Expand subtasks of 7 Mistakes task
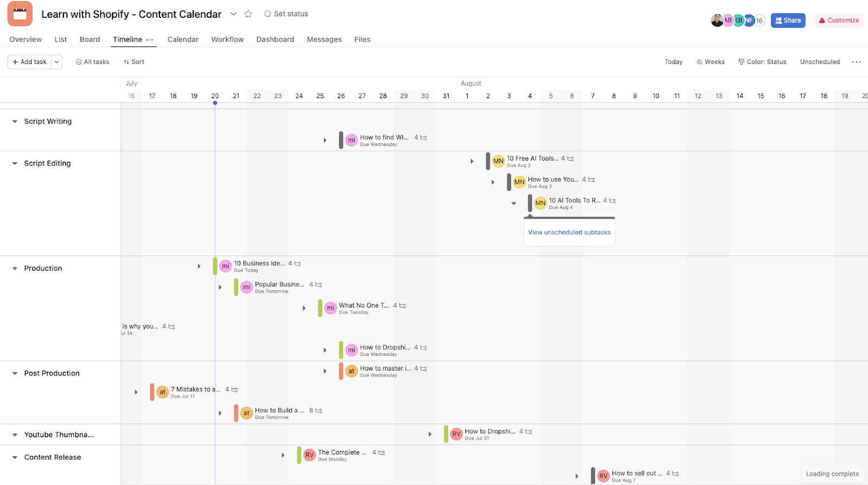The height and width of the screenshot is (485, 868). [x=136, y=392]
